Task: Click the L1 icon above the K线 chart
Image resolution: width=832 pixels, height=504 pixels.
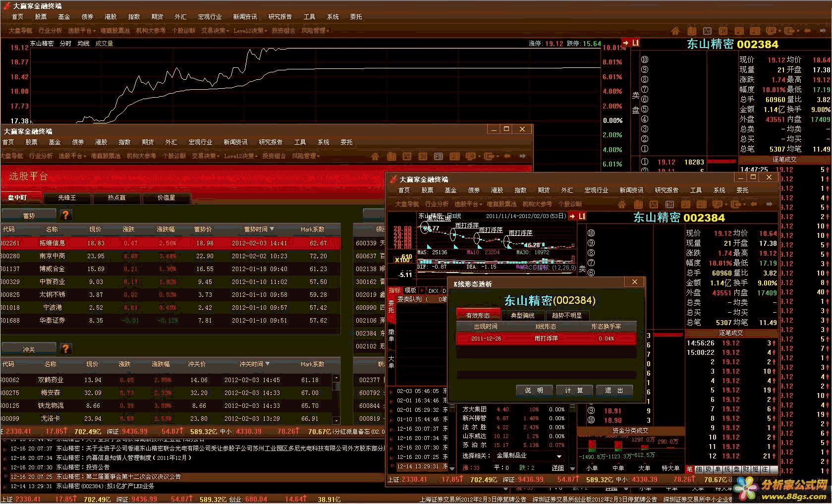Action: pos(577,216)
